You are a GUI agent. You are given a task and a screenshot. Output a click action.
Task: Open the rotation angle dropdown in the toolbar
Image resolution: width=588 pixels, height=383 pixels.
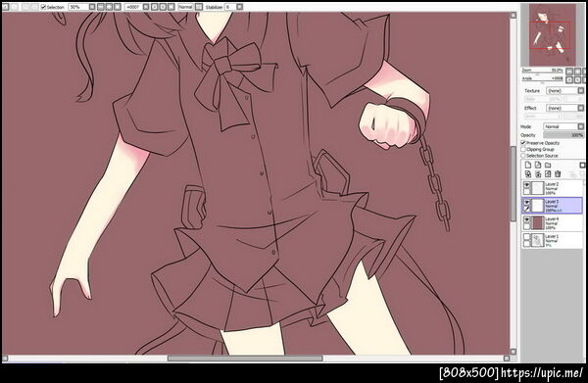(x=146, y=7)
